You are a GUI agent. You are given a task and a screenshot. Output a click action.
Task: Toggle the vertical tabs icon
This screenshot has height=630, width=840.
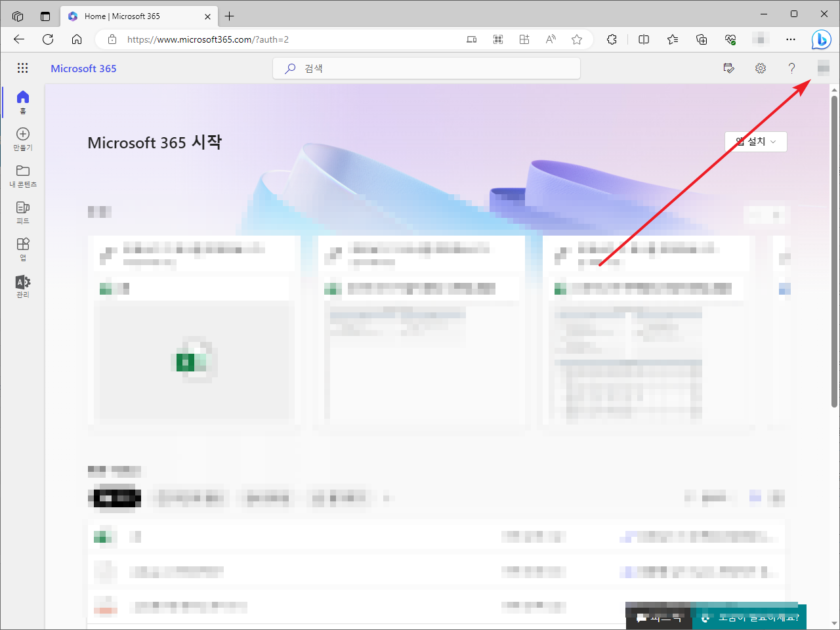[45, 16]
